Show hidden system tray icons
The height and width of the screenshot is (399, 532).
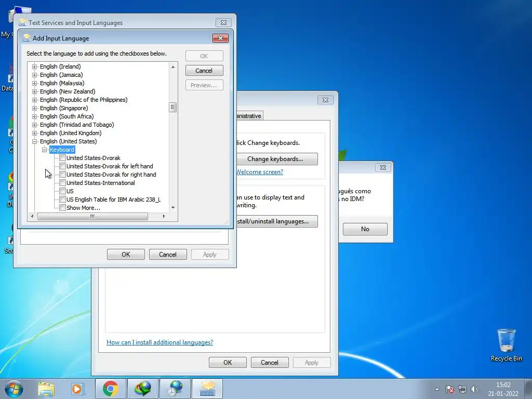coord(437,389)
